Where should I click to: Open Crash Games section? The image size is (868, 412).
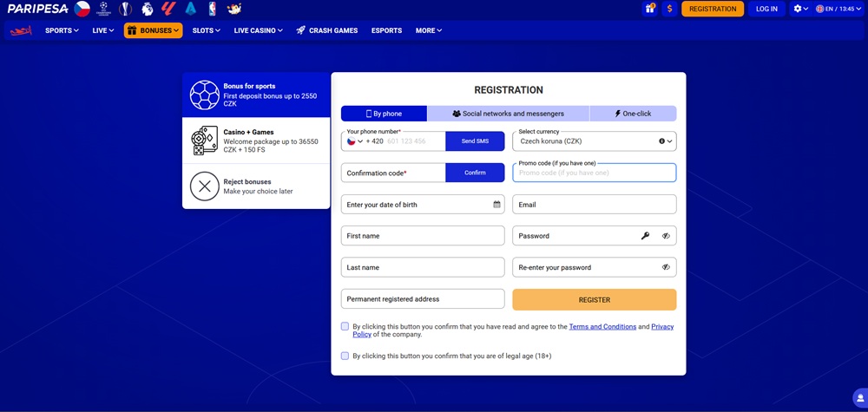click(x=326, y=30)
